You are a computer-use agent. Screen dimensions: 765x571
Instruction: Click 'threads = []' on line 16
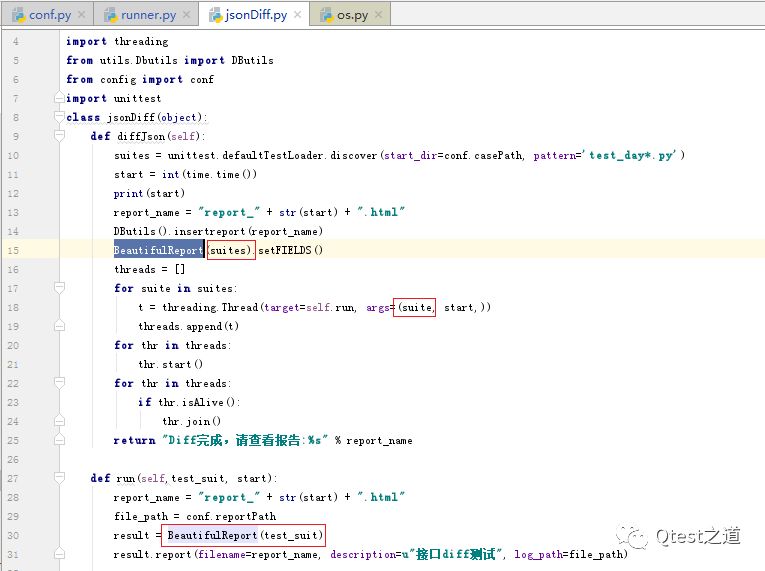(149, 269)
